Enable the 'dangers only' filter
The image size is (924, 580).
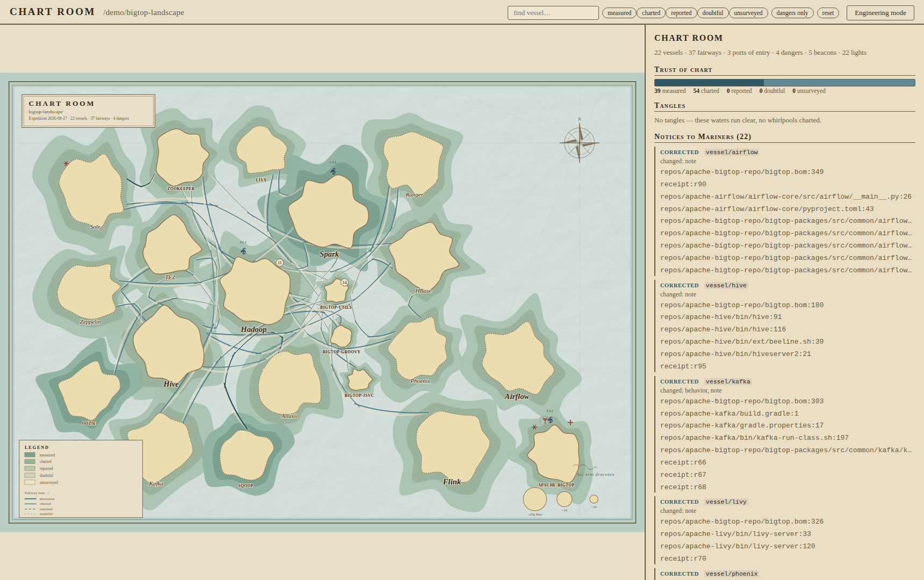792,13
